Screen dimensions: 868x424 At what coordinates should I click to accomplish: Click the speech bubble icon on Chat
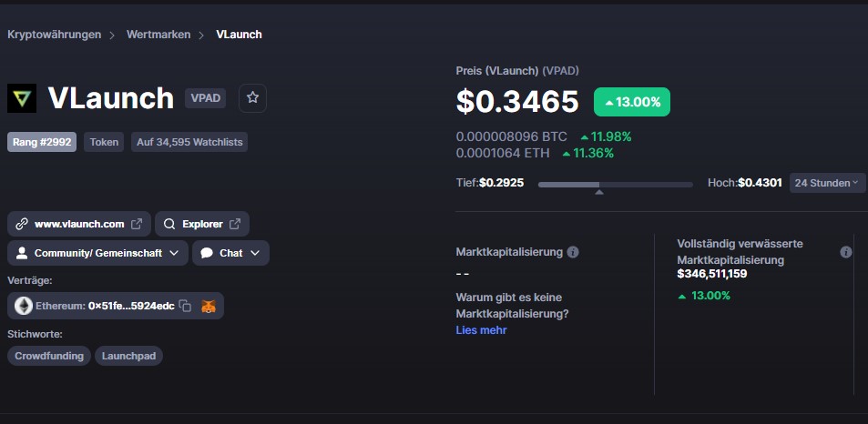click(x=207, y=253)
